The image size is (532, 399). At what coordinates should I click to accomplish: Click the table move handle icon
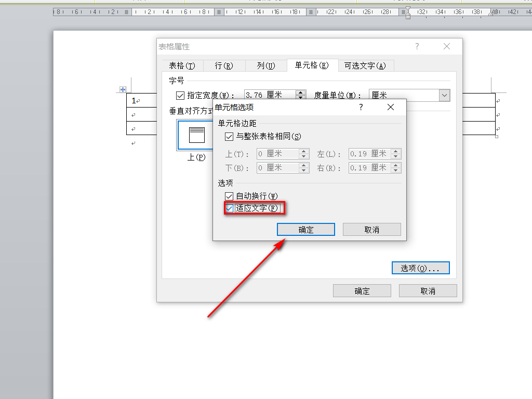123,89
